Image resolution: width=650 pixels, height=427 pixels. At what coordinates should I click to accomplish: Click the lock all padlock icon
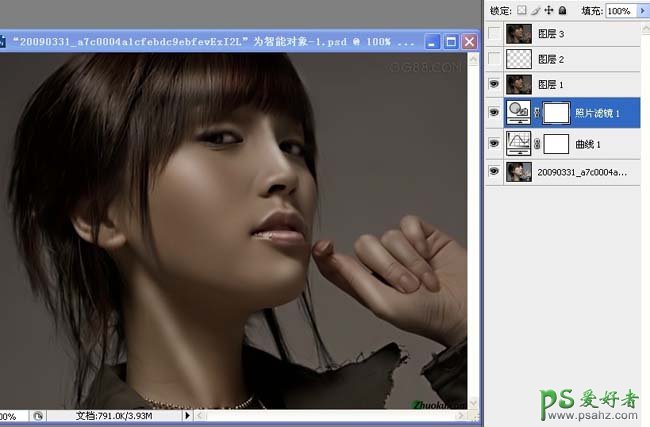tap(561, 9)
